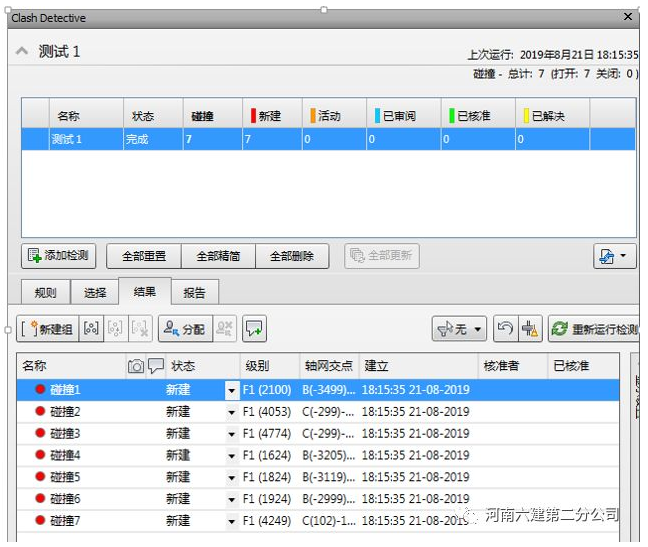Click the red status dot of 碰撞4
This screenshot has width=648, height=547.
coord(40,454)
